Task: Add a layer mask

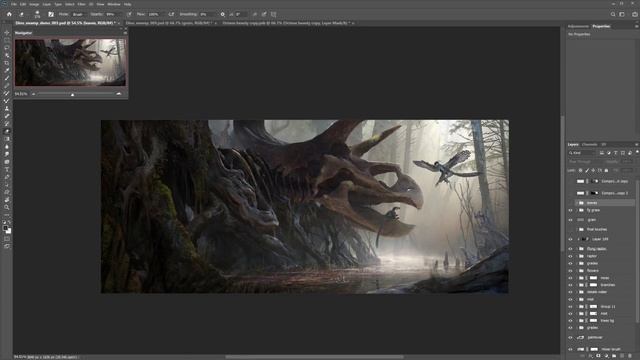Action: [x=598, y=356]
